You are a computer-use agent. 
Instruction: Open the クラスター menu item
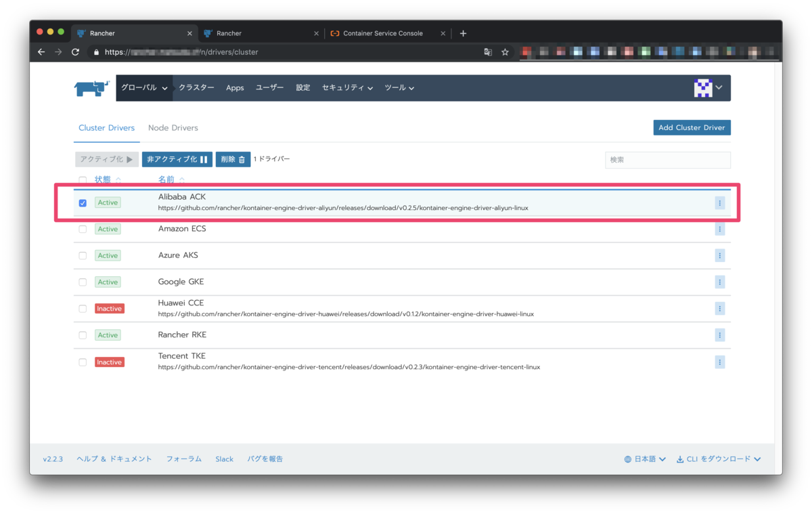point(196,88)
